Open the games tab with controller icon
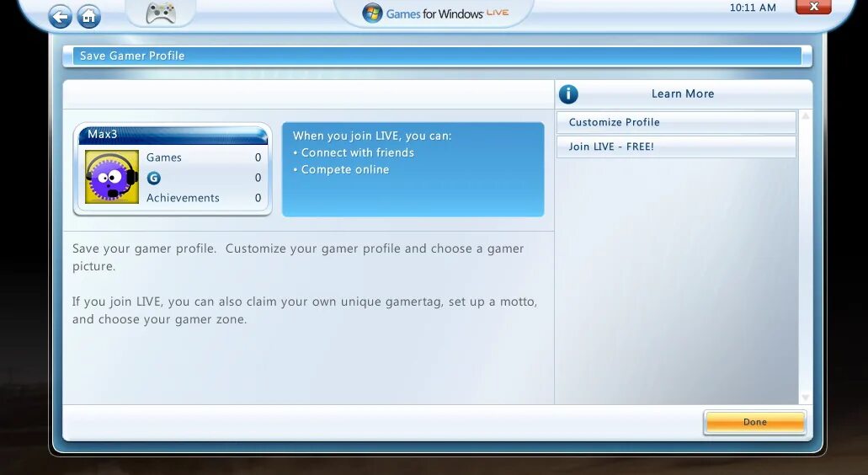Viewport: 868px width, 475px height. (x=161, y=13)
